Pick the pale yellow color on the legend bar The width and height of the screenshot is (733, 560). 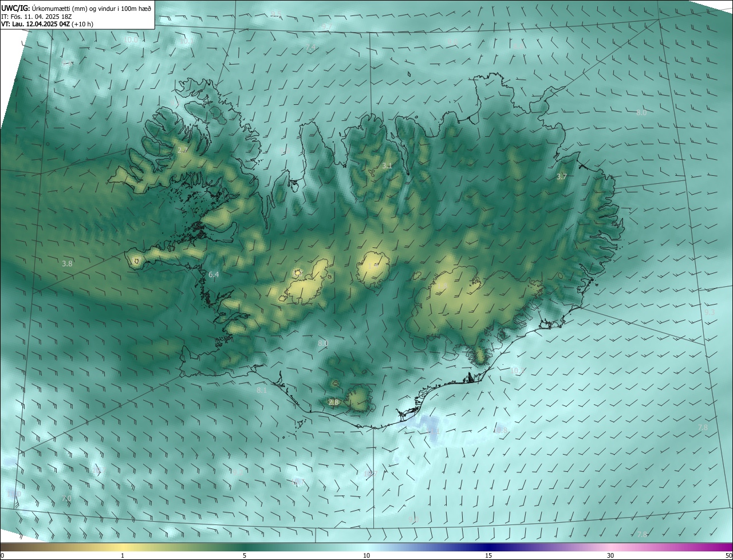pyautogui.click(x=123, y=547)
